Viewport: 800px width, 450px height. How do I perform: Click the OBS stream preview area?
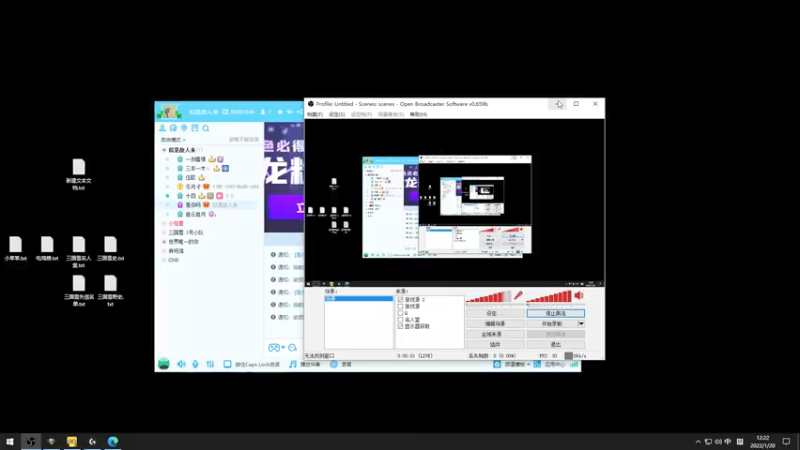click(x=454, y=203)
